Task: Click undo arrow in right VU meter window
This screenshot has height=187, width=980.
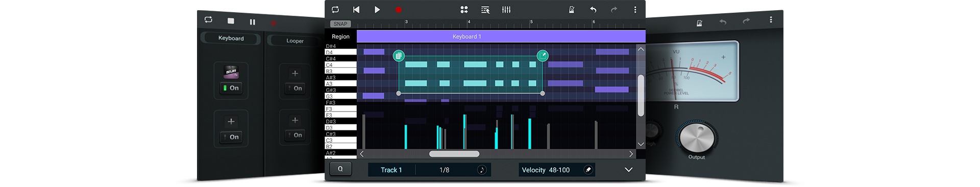Action: click(722, 22)
